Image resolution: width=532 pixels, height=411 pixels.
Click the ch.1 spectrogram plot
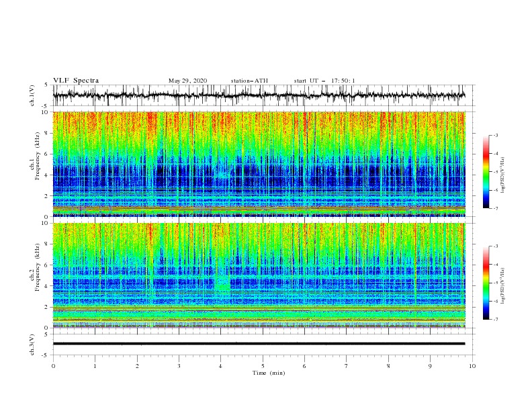pyautogui.click(x=259, y=164)
